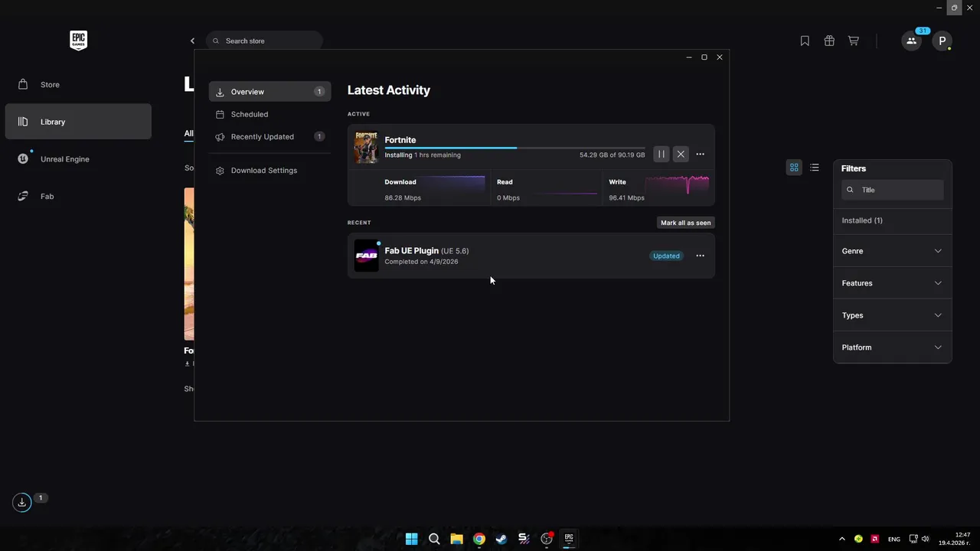
Task: Pause the Fortnite installation
Action: coord(661,154)
